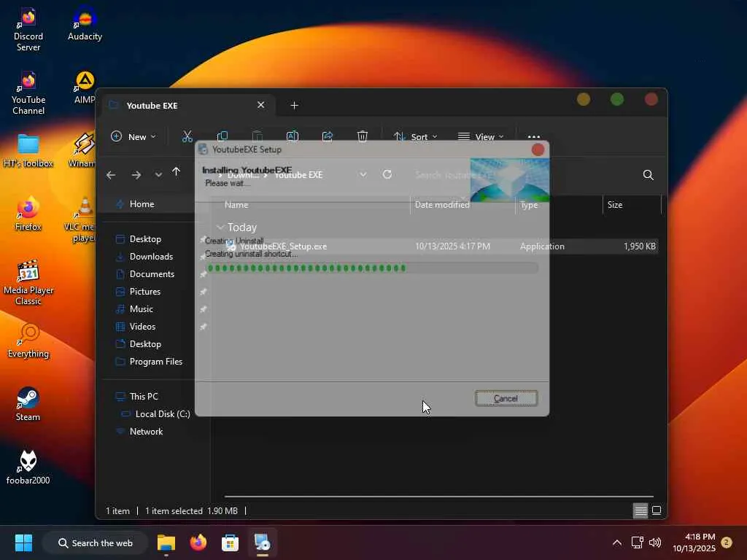Open the notification bell badge
This screenshot has height=560, width=747.
[727, 542]
